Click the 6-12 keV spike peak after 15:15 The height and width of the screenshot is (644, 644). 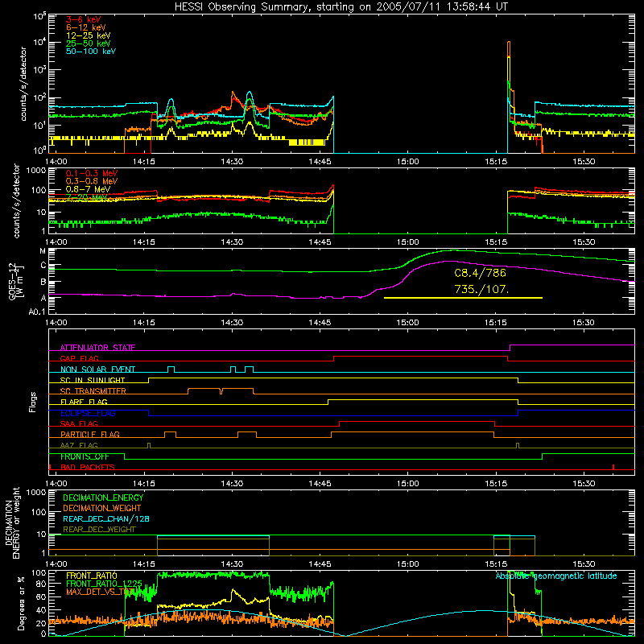509,42
